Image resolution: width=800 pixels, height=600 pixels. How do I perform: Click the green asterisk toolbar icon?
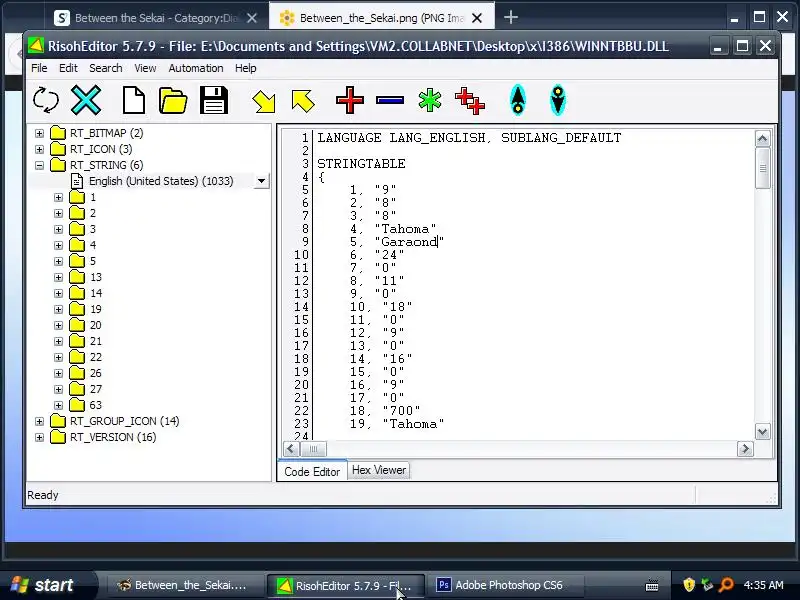(x=430, y=100)
